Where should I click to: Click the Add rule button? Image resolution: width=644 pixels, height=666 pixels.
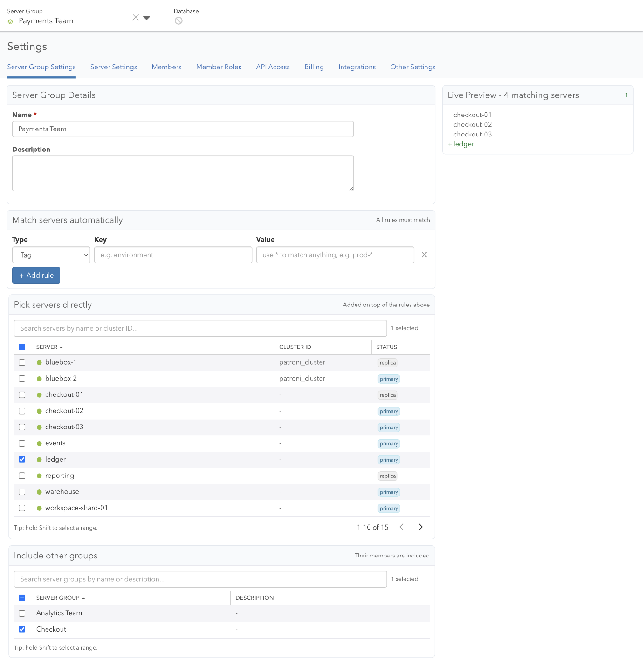point(36,275)
